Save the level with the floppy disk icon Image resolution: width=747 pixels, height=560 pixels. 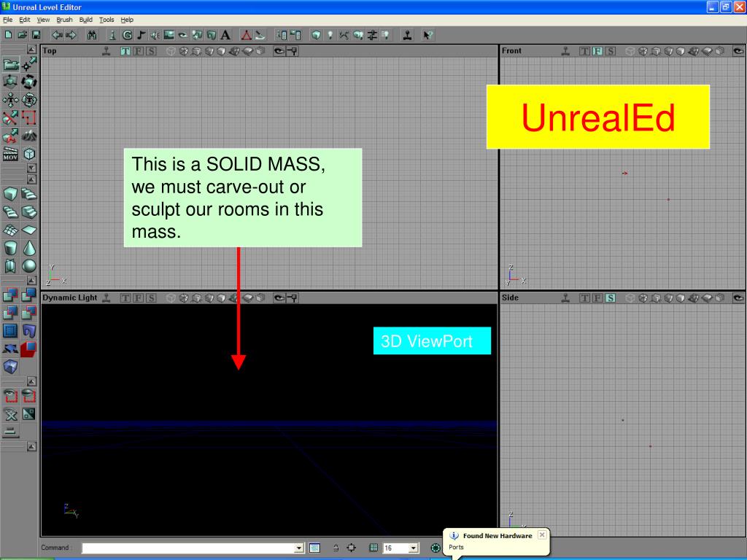point(36,35)
